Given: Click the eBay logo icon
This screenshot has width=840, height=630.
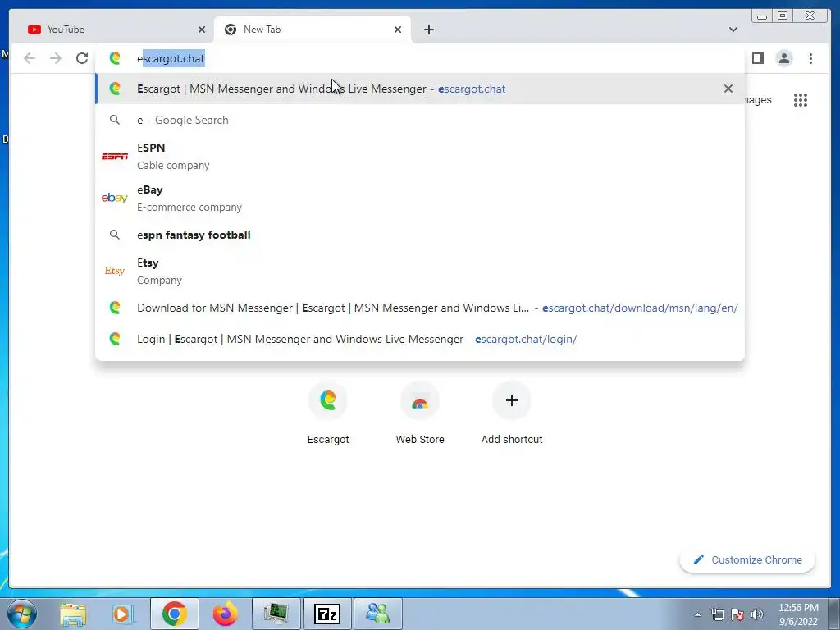Looking at the screenshot, I should pyautogui.click(x=115, y=198).
